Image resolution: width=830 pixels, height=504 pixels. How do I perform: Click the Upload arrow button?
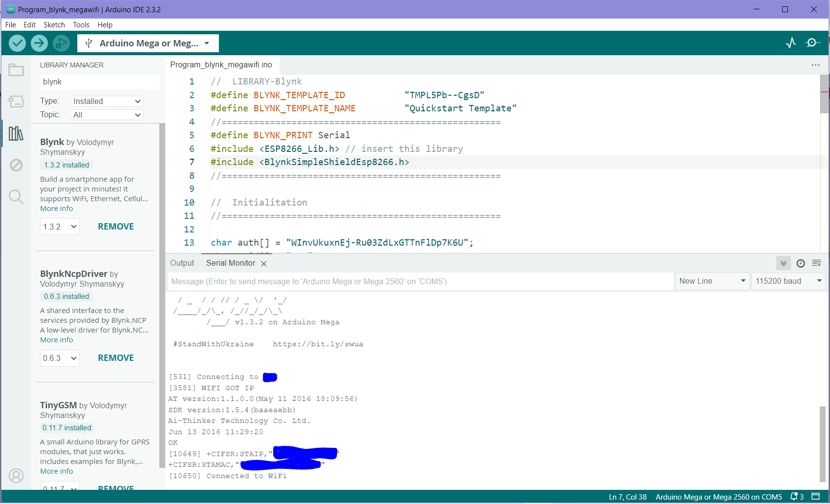(x=39, y=43)
